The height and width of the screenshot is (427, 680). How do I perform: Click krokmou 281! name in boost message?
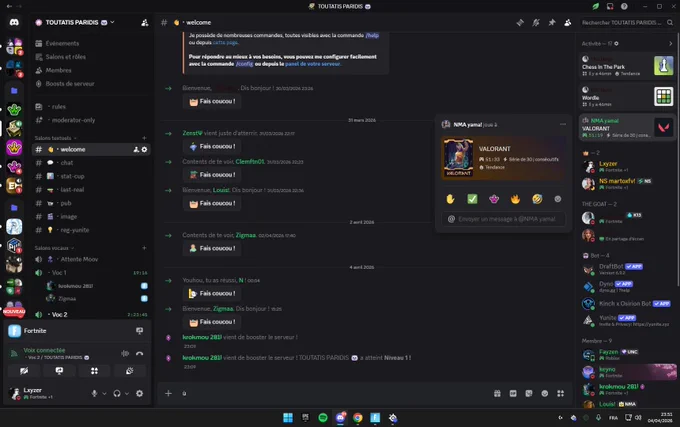point(202,337)
